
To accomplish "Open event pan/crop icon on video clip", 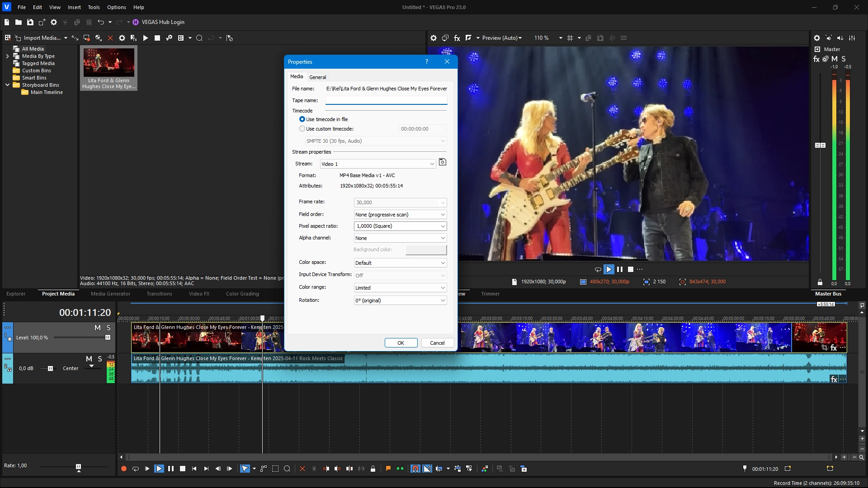I will point(825,348).
